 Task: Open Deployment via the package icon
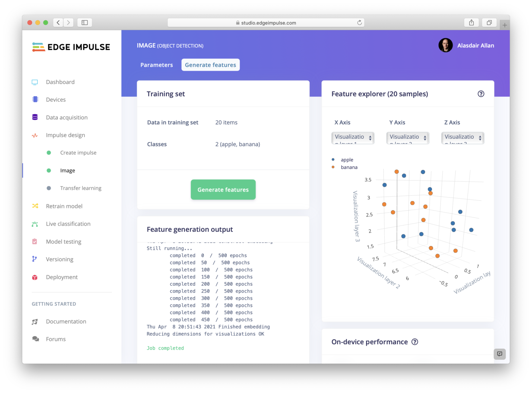[35, 277]
